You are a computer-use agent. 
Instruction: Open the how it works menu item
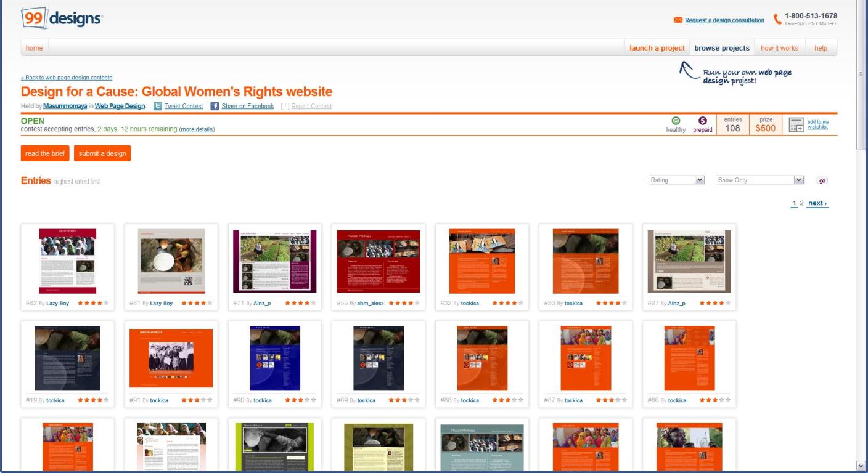pyautogui.click(x=779, y=48)
